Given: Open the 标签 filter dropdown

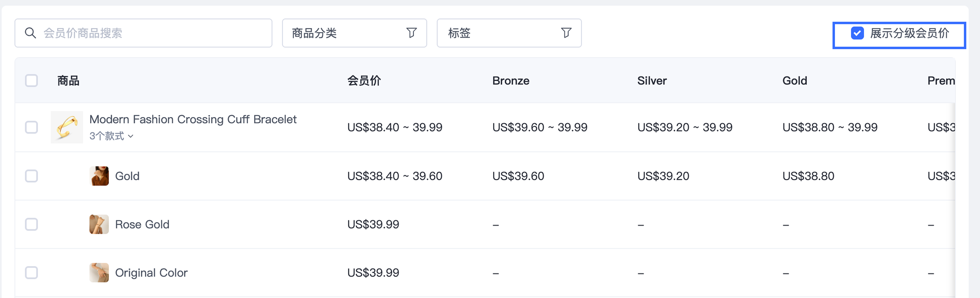Looking at the screenshot, I should (x=509, y=33).
